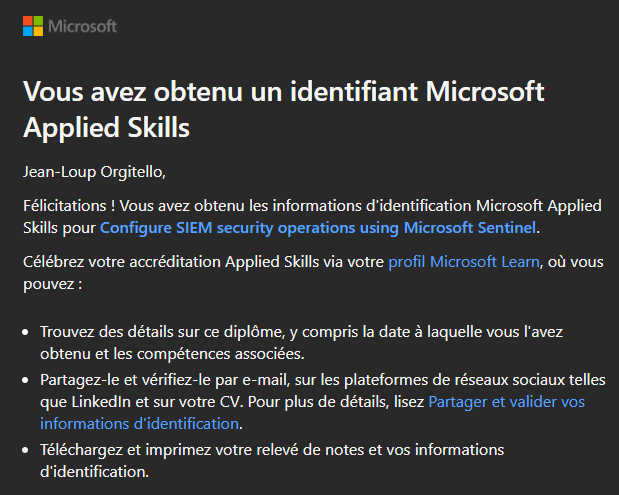Follow the Partager et valider vos link
619x495 pixels.
pyautogui.click(x=506, y=402)
